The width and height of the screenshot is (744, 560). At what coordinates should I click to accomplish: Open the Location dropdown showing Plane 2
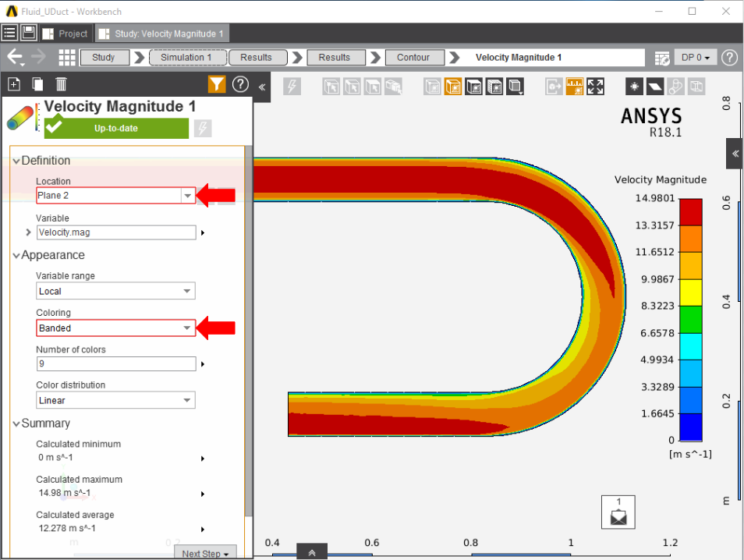pyautogui.click(x=115, y=196)
